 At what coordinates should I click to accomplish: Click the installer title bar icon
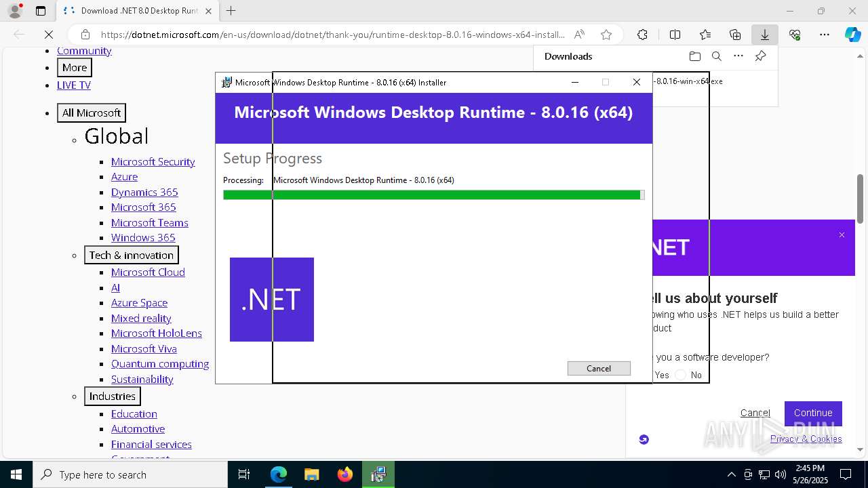(x=226, y=82)
